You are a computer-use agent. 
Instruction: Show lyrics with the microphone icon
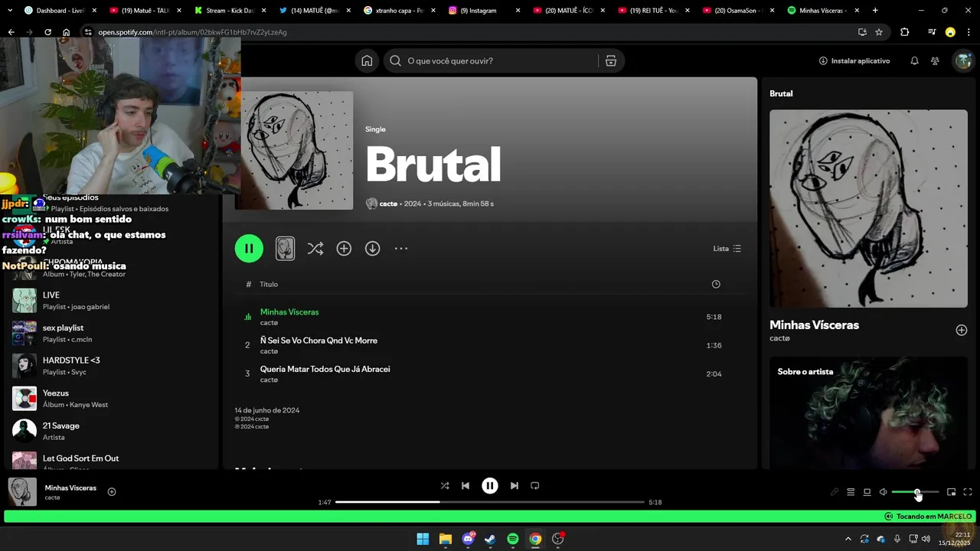(835, 492)
